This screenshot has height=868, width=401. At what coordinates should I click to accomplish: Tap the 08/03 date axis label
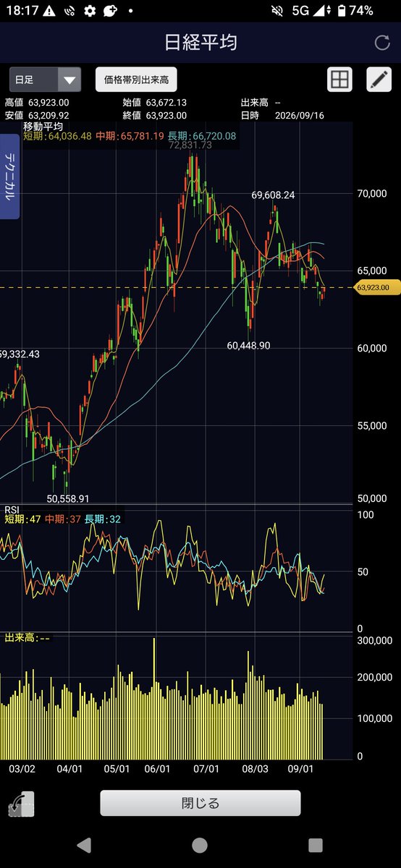click(256, 770)
